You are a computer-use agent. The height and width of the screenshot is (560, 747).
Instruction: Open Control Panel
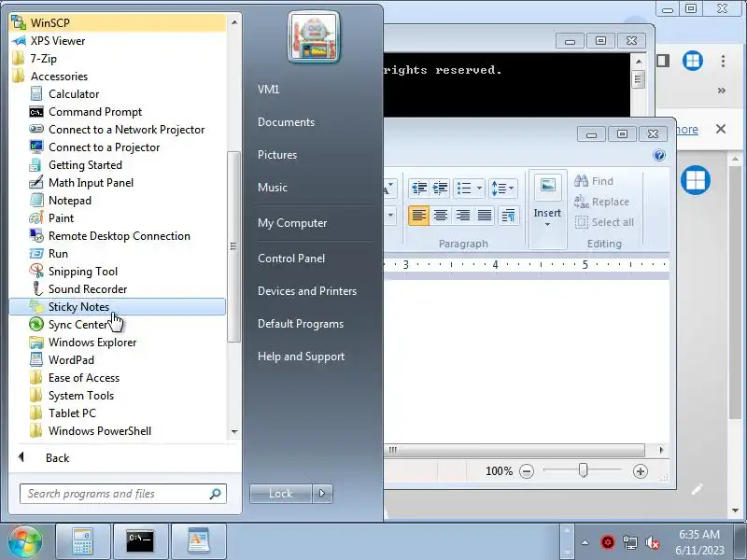[291, 259]
